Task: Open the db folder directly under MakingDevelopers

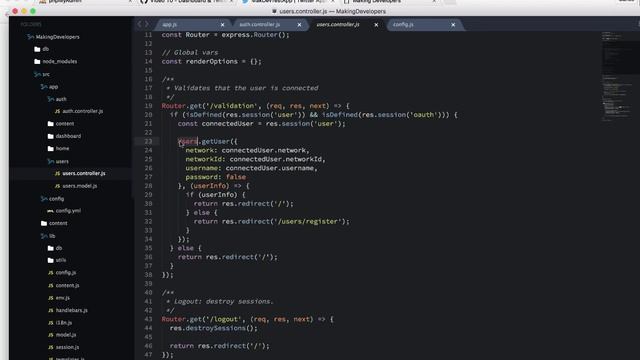Action: 42,49
